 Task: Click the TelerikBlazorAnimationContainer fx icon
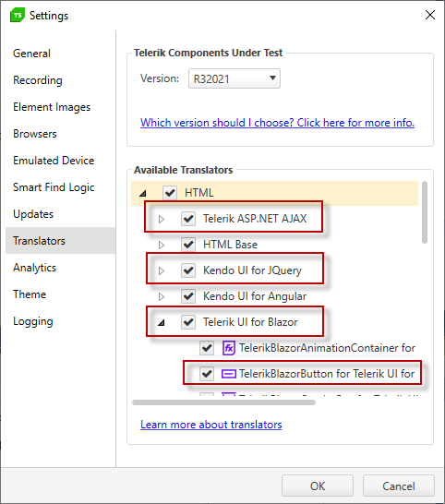229,348
